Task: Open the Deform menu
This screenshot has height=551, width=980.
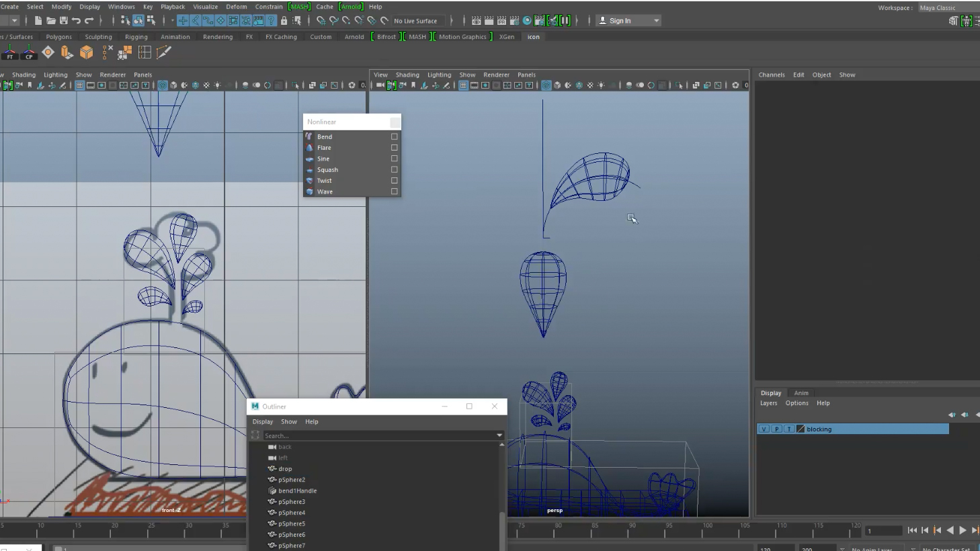Action: click(x=236, y=7)
